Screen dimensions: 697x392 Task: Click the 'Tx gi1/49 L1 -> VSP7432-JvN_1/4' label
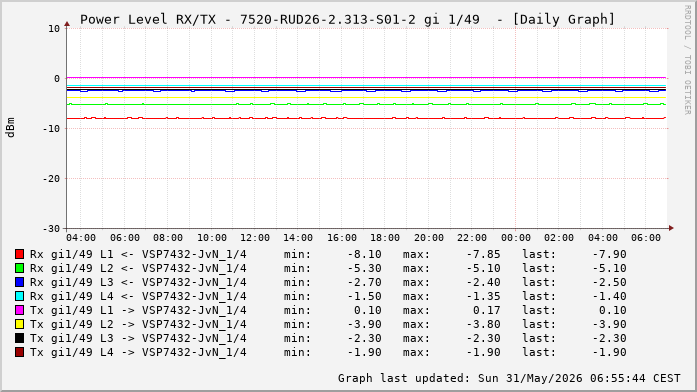click(x=138, y=311)
